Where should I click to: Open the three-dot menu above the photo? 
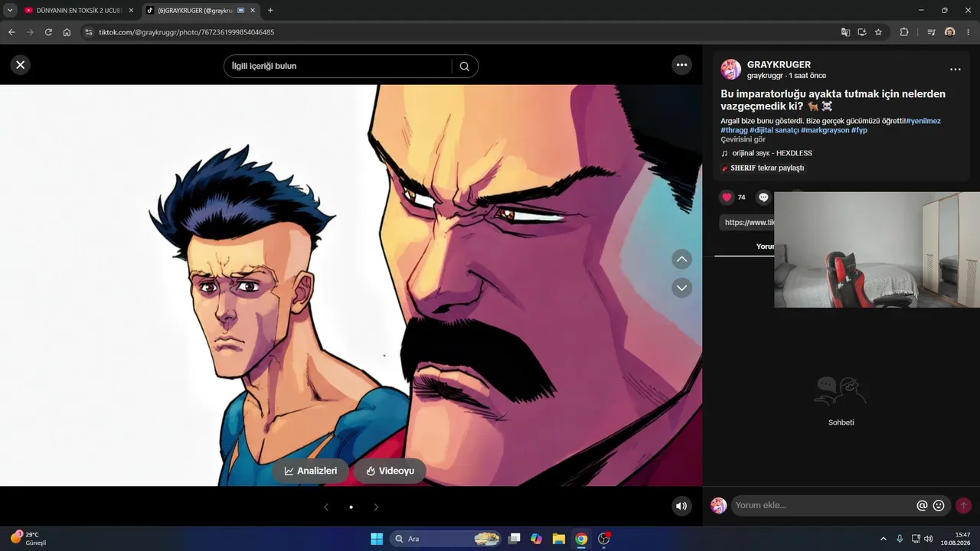tap(682, 65)
